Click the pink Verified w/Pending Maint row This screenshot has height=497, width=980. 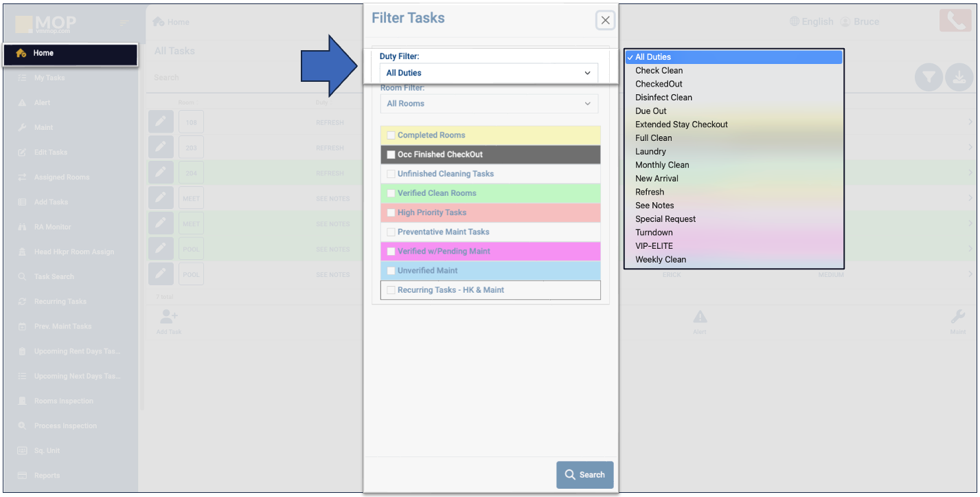pos(490,252)
